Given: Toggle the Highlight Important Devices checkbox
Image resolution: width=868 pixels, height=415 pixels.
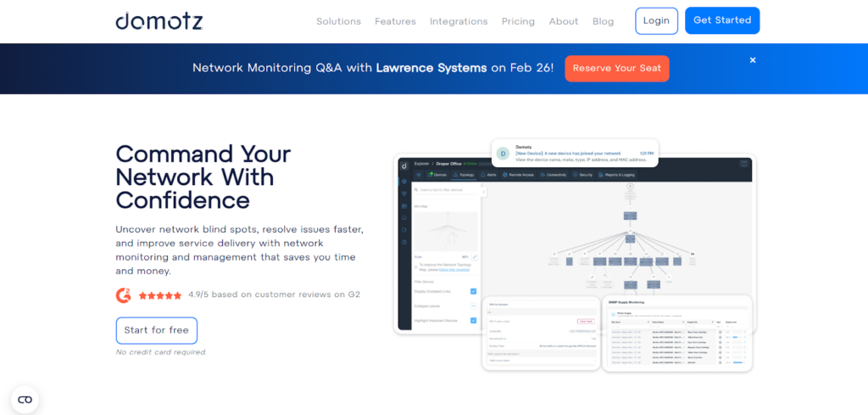Looking at the screenshot, I should (x=473, y=320).
